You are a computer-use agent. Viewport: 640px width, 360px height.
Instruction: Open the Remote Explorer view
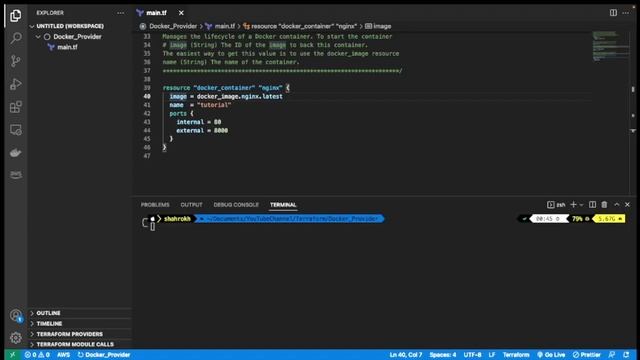(16, 130)
